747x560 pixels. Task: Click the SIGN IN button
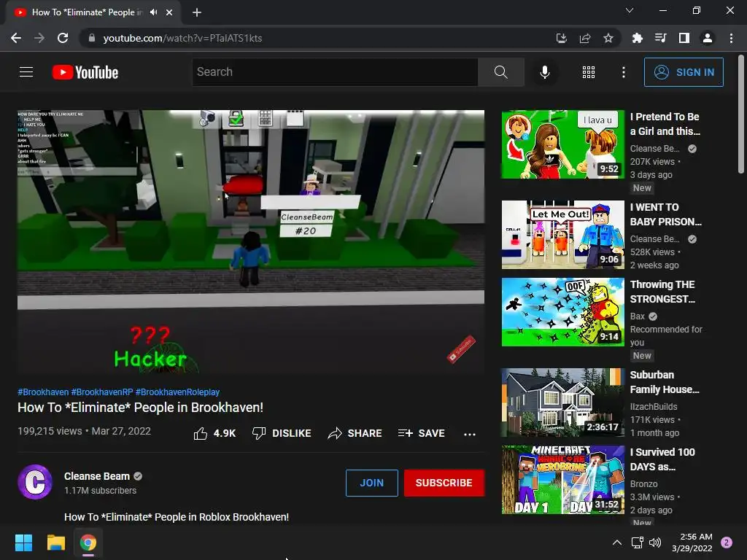684,72
